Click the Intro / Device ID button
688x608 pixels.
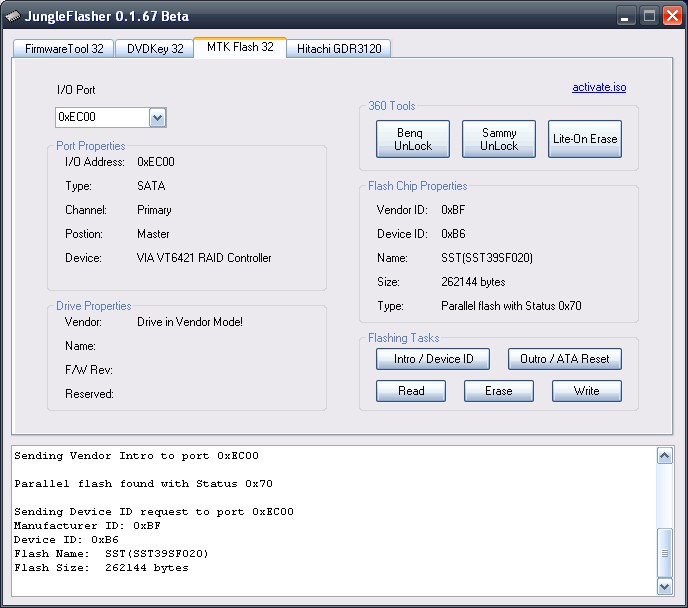point(433,359)
